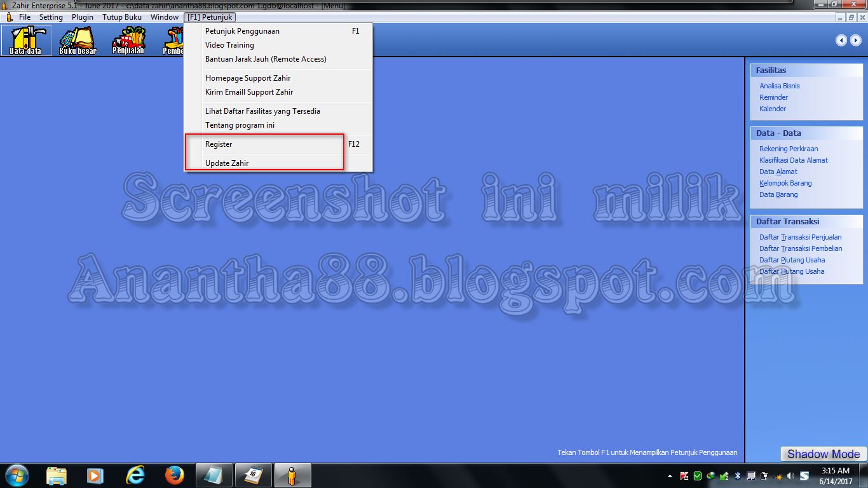Click the Zahir icon beside the File menu

pos(8,17)
